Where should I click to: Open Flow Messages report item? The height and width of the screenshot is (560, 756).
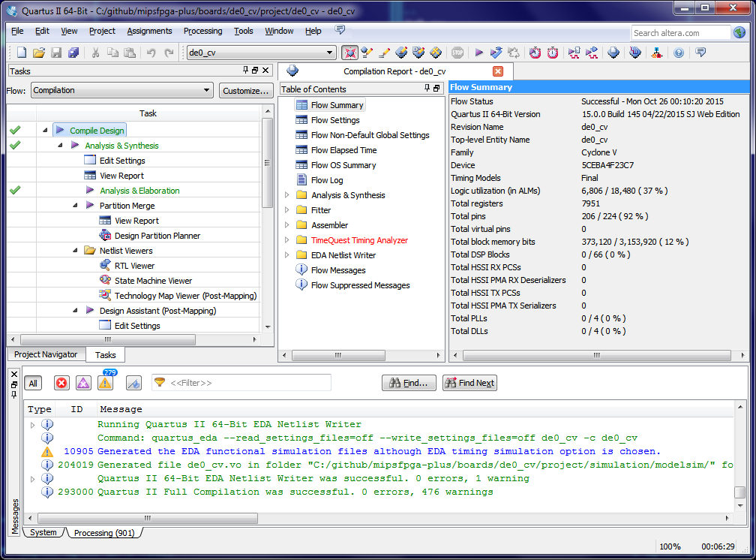pos(338,270)
